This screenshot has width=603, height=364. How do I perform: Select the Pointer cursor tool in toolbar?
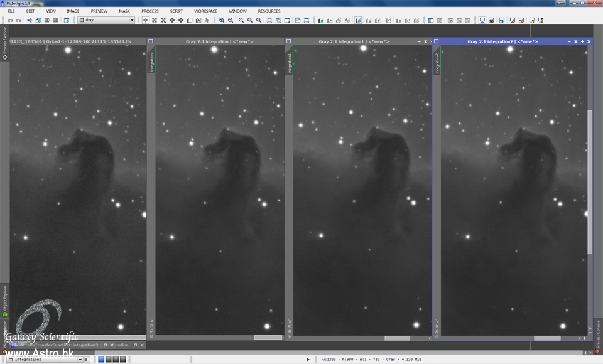coord(207,20)
